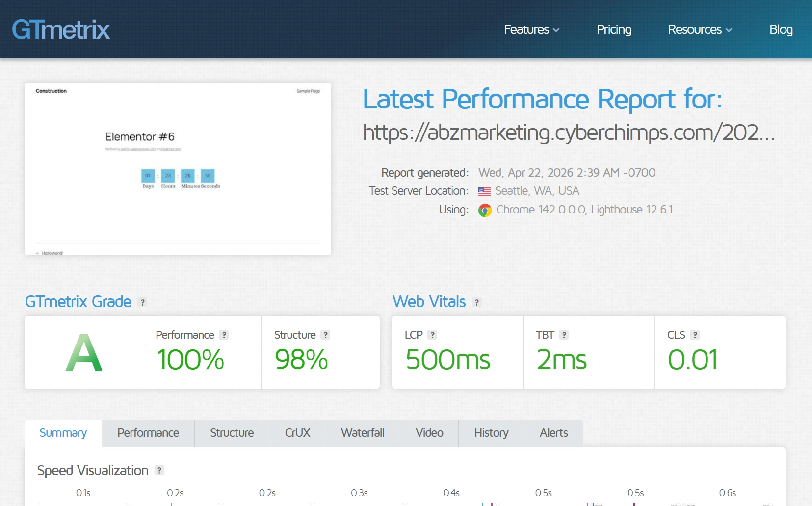The height and width of the screenshot is (506, 812).
Task: Select the Summary tab
Action: point(63,433)
